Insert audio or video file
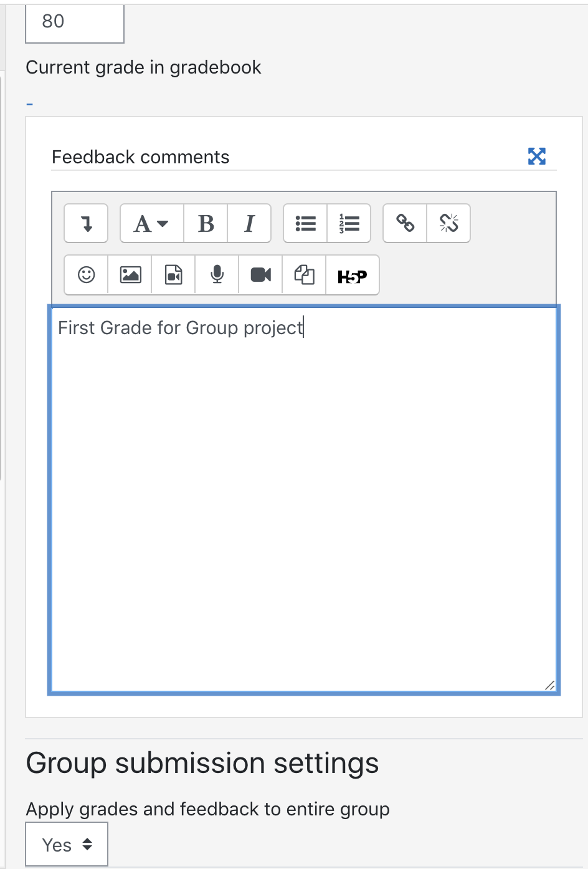 (x=173, y=274)
